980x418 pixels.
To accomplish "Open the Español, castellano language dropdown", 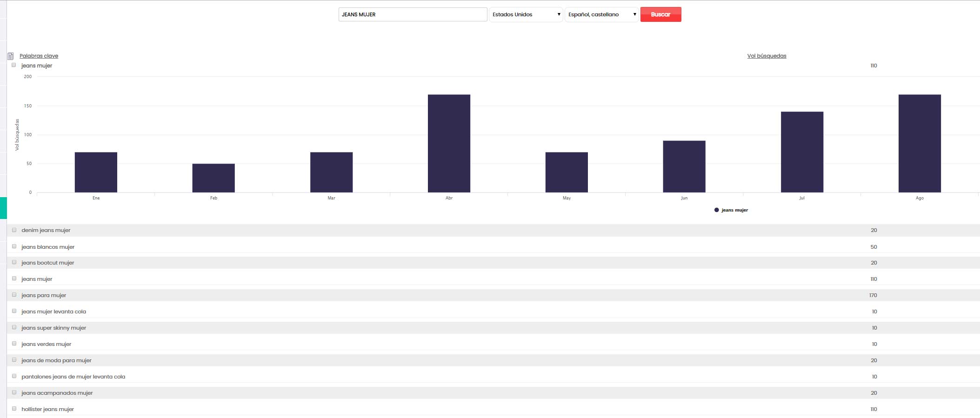I will click(601, 14).
